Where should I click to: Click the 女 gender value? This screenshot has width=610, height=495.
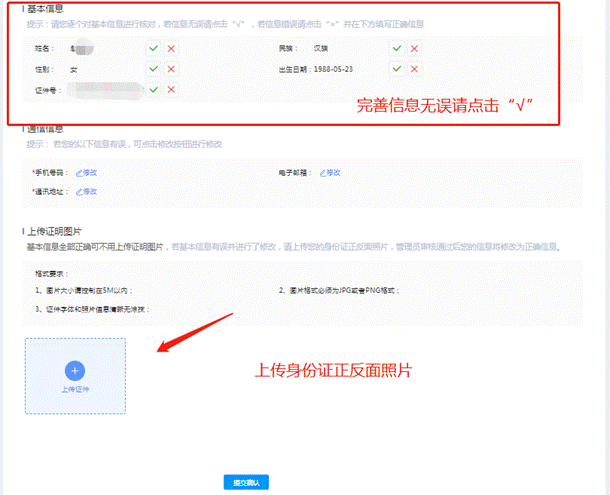tap(73, 69)
